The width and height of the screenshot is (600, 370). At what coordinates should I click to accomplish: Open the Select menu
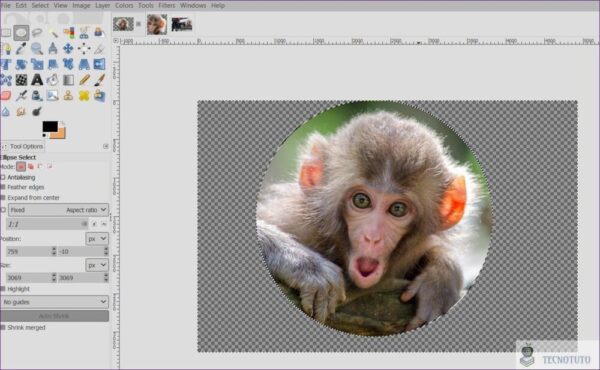pos(40,5)
